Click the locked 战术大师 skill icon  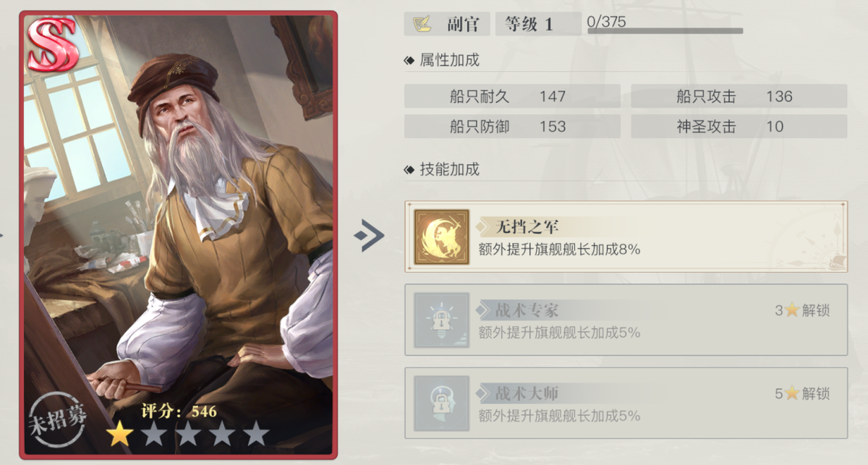pos(441,404)
